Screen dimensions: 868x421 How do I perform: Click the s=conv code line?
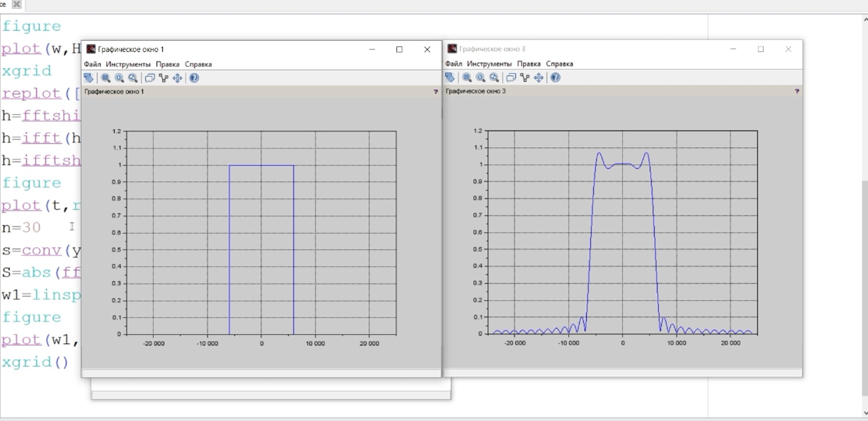(x=41, y=250)
